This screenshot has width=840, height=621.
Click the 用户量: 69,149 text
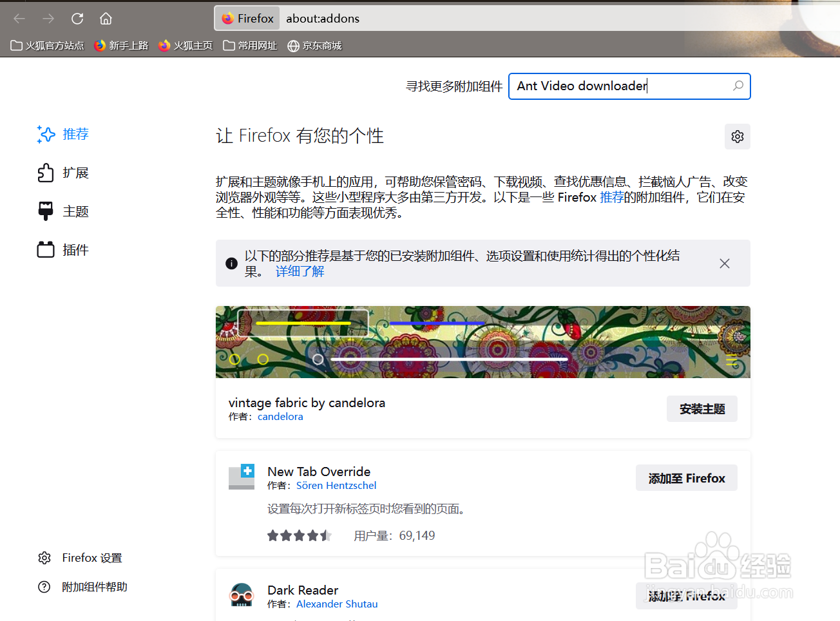pyautogui.click(x=394, y=536)
